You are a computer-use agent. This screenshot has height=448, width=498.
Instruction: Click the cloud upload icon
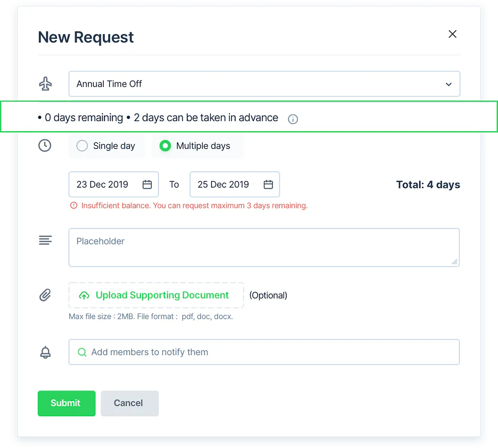(84, 296)
